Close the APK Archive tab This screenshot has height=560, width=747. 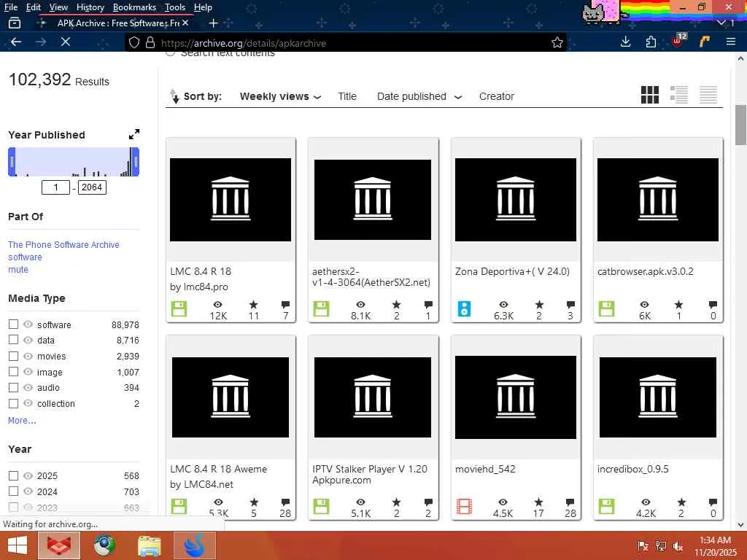click(185, 23)
